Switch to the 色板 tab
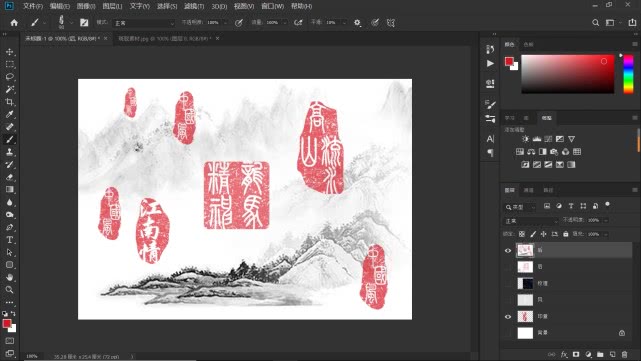641x361 pixels. (528, 44)
